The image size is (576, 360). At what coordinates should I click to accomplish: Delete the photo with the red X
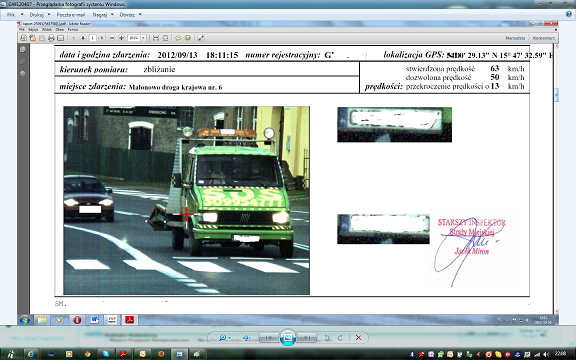coord(358,338)
